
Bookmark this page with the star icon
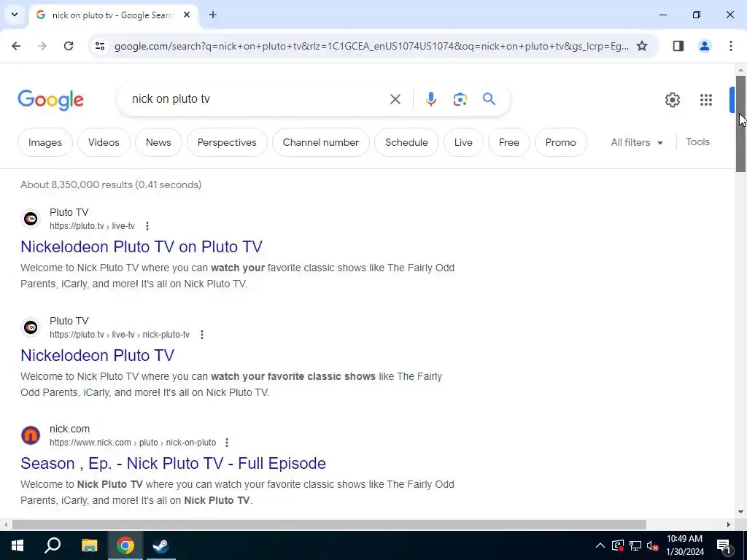coord(642,46)
